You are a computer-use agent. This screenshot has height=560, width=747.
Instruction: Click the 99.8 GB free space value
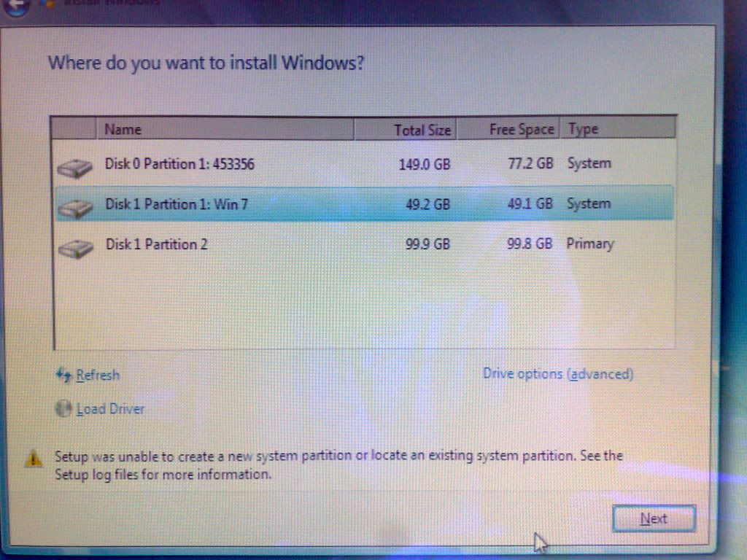click(530, 244)
